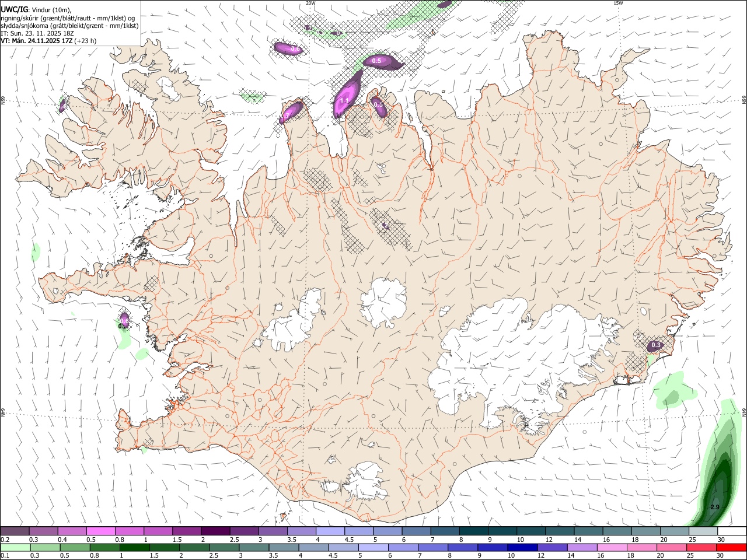
Task: Click the 0.6 value label off the west coast
Action: point(124,321)
